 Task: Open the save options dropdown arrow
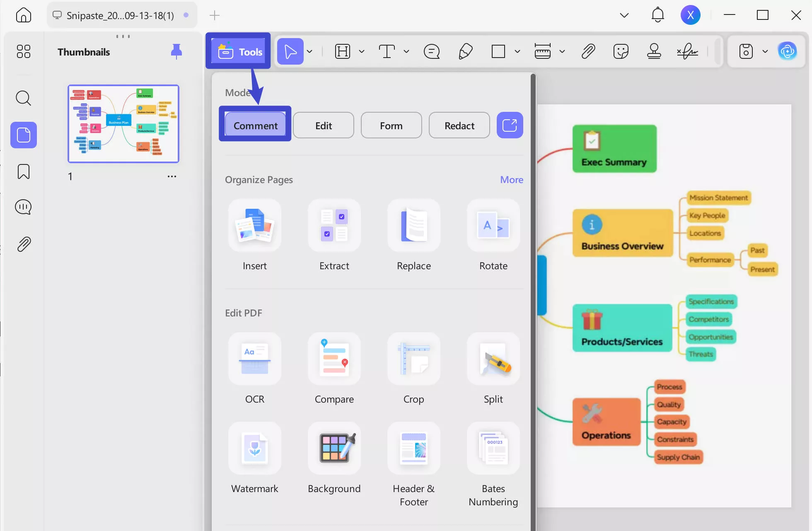coord(765,51)
